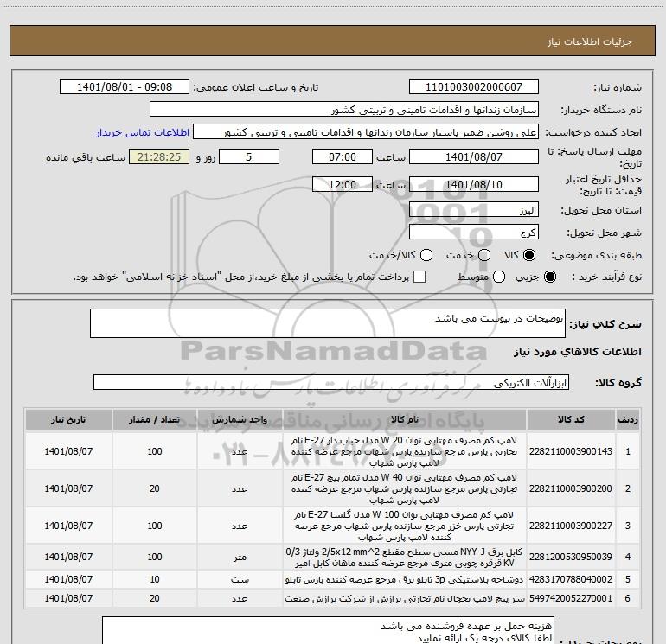Click product code 2282110003900143

(x=571, y=451)
